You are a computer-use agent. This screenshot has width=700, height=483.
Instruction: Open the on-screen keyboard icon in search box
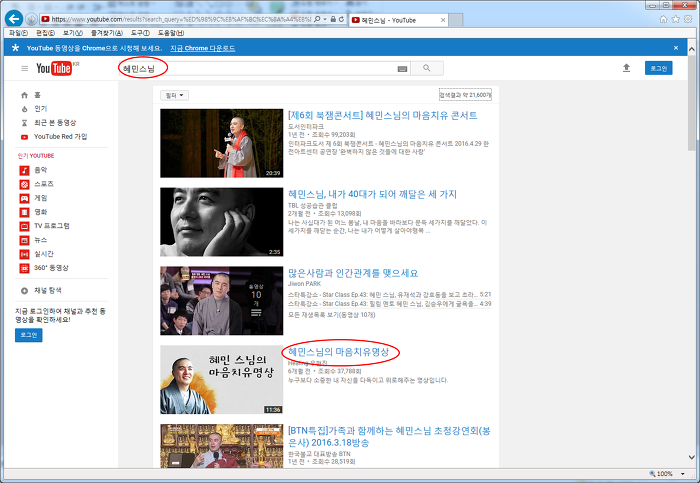(402, 68)
